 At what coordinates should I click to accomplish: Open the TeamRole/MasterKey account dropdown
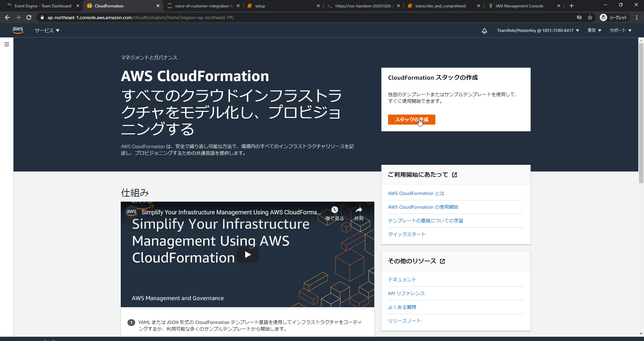point(538,30)
